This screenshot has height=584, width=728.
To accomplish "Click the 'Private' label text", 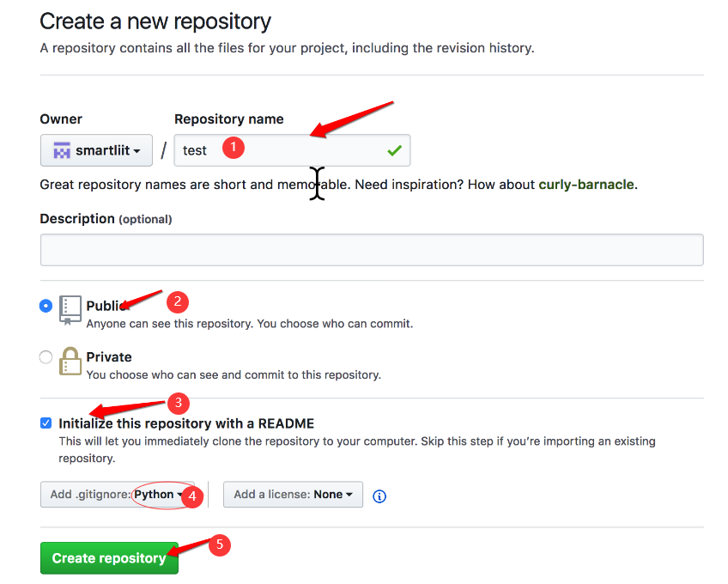I will [109, 356].
